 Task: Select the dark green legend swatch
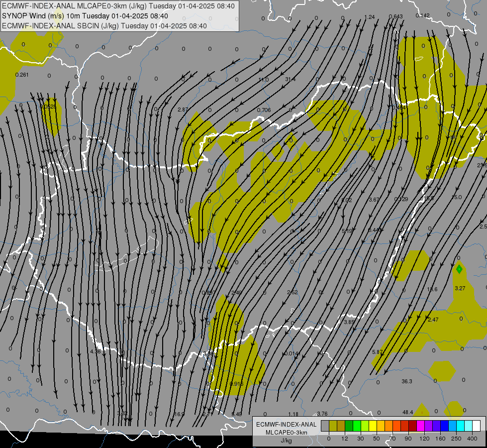(x=349, y=426)
